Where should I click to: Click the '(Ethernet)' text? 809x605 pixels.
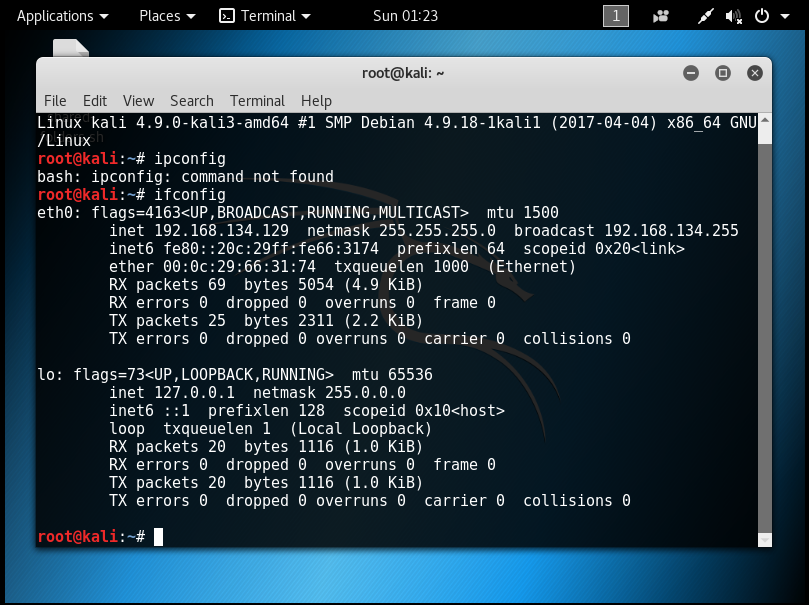point(531,267)
